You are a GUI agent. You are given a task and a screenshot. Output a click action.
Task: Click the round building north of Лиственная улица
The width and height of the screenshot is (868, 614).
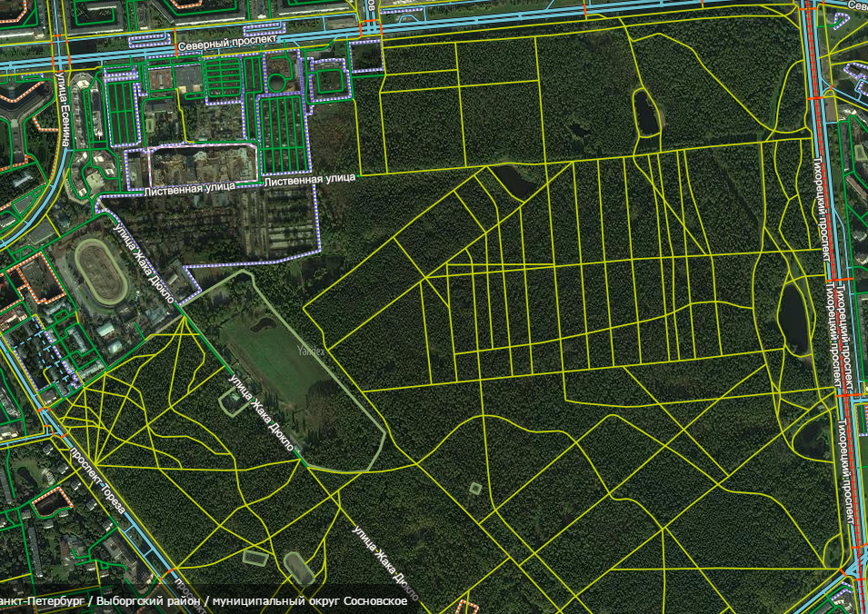click(x=275, y=83)
